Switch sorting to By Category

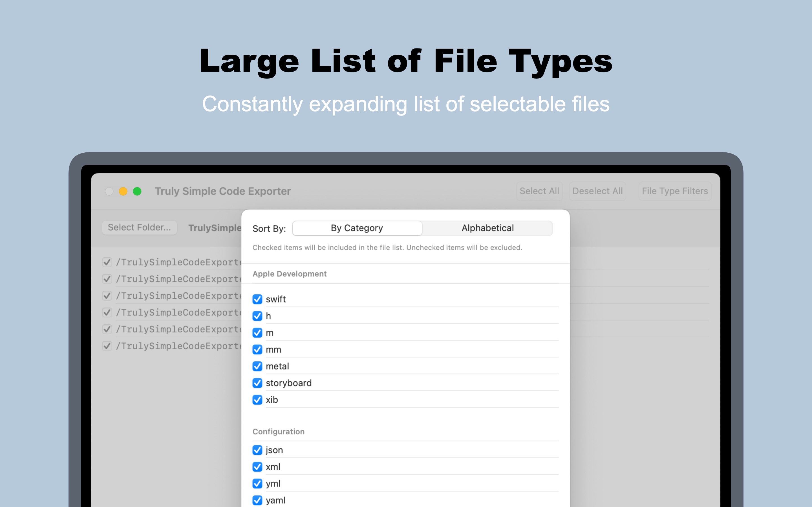(x=356, y=228)
